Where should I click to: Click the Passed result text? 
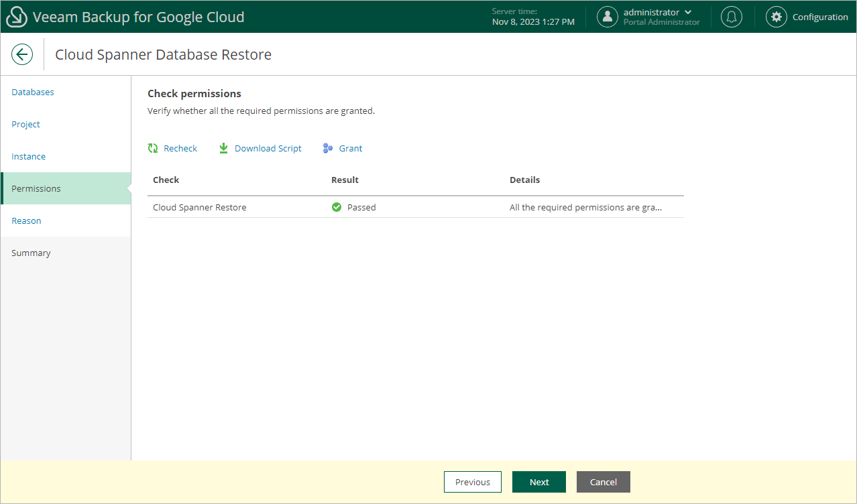(361, 207)
